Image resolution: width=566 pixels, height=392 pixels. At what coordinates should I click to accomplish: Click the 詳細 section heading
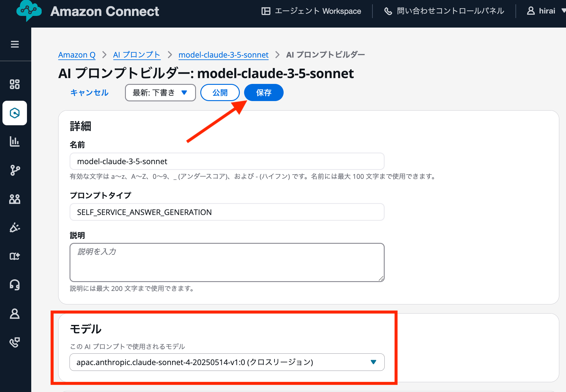pyautogui.click(x=81, y=126)
